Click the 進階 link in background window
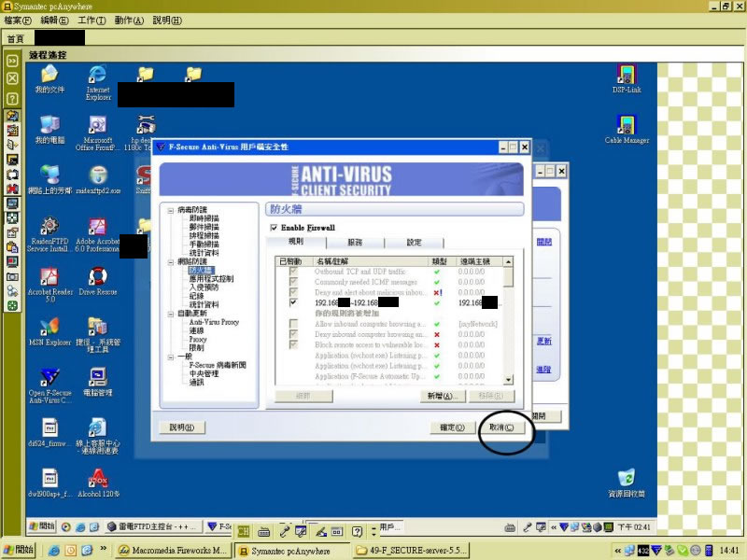The image size is (747, 560). pos(544,370)
